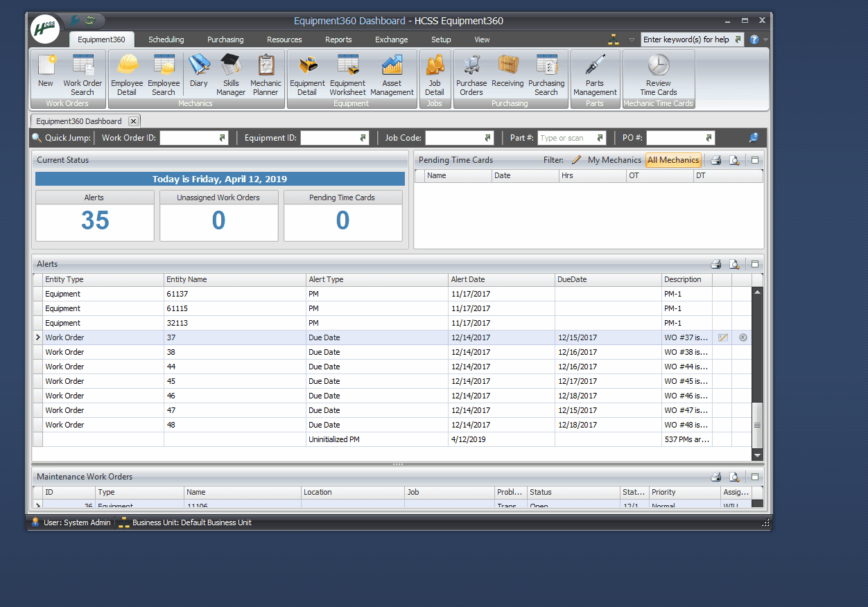Open Employee Detail

coord(127,74)
